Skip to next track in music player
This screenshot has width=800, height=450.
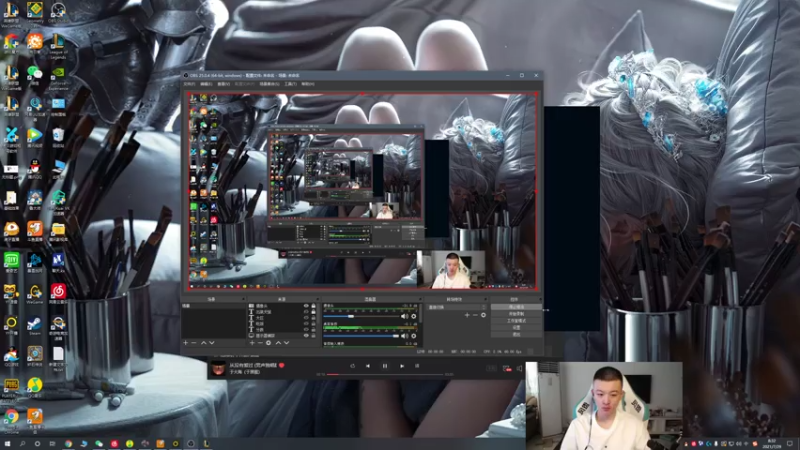coord(402,366)
